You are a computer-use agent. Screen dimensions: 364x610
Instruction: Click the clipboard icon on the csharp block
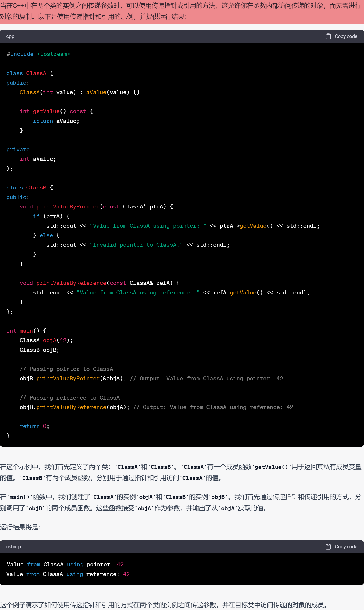click(328, 547)
